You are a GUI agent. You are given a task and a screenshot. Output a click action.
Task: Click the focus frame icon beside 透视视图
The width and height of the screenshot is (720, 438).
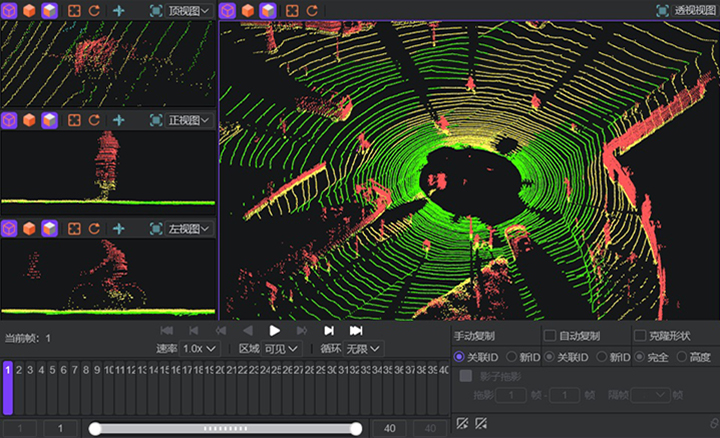click(x=662, y=10)
